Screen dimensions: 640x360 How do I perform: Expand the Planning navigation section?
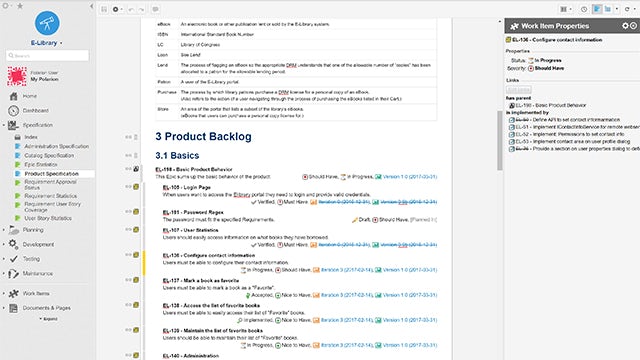pos(4,230)
